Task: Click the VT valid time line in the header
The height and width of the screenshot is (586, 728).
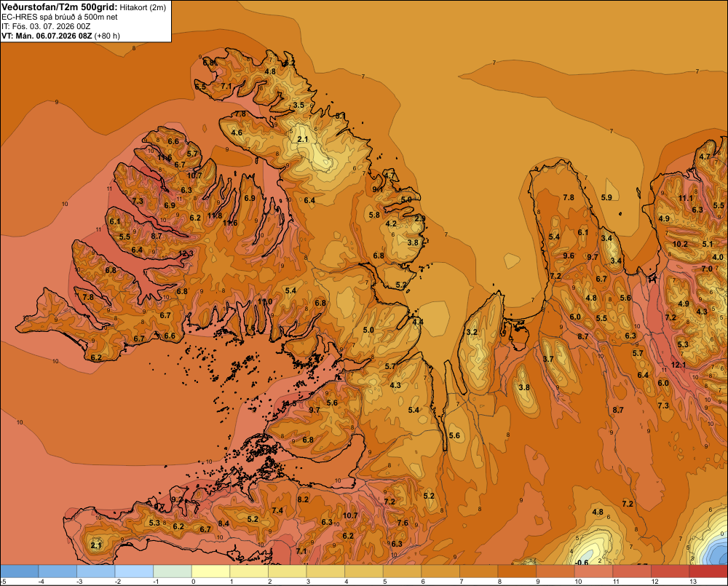Action: (61, 36)
